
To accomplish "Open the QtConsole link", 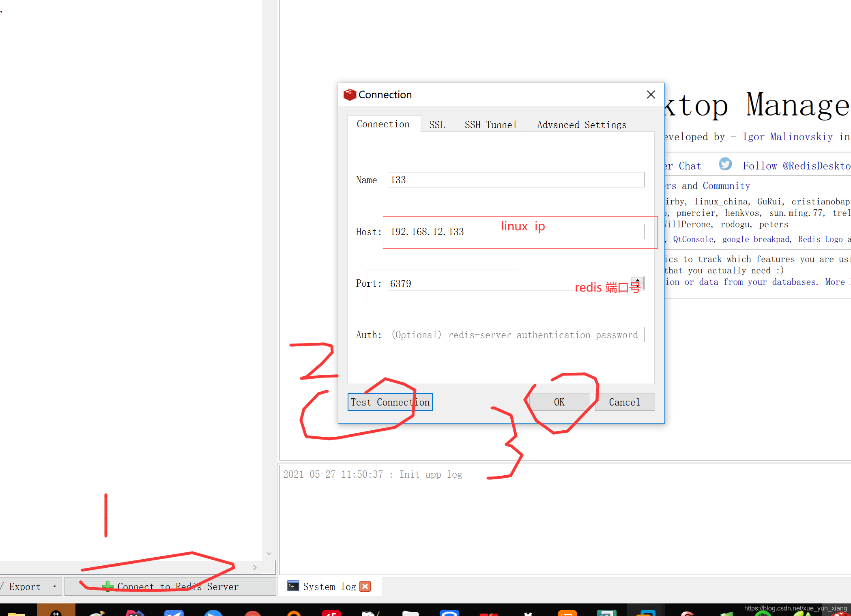I will [693, 239].
